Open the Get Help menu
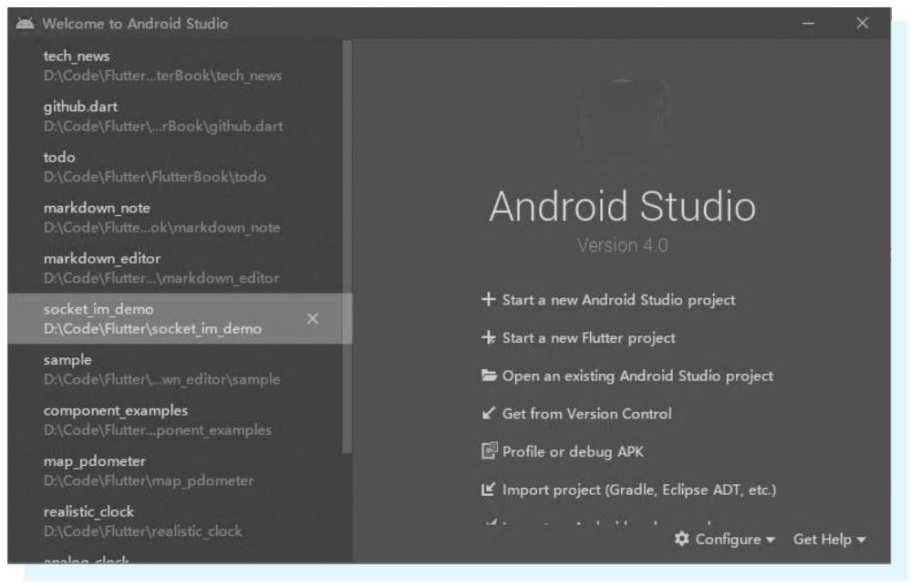 830,539
